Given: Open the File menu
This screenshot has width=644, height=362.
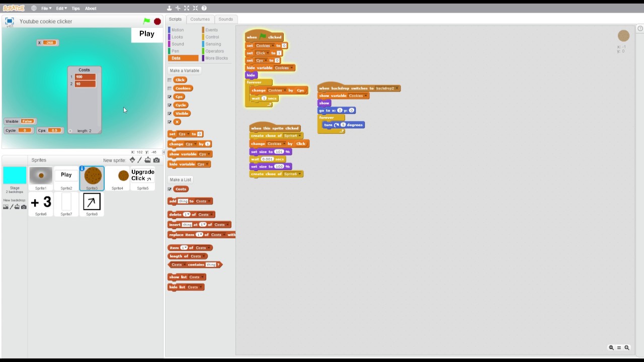Looking at the screenshot, I should click(x=46, y=8).
